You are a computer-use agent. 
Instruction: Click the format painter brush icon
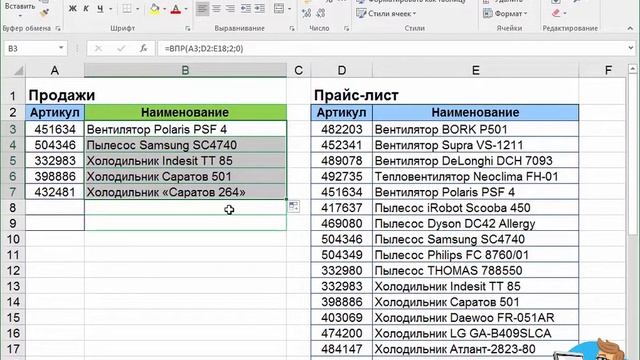[x=44, y=12]
